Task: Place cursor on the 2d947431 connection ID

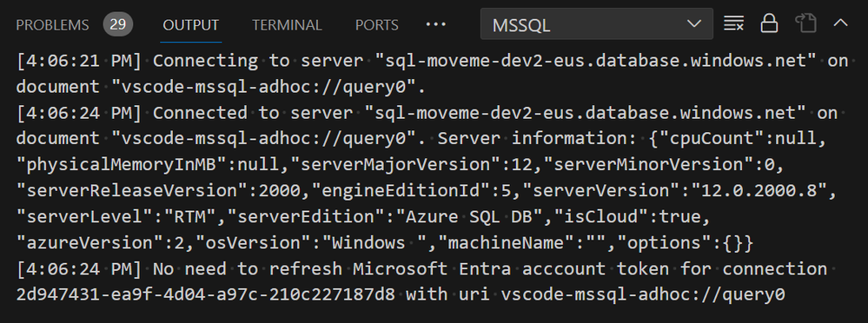Action: click(x=205, y=295)
